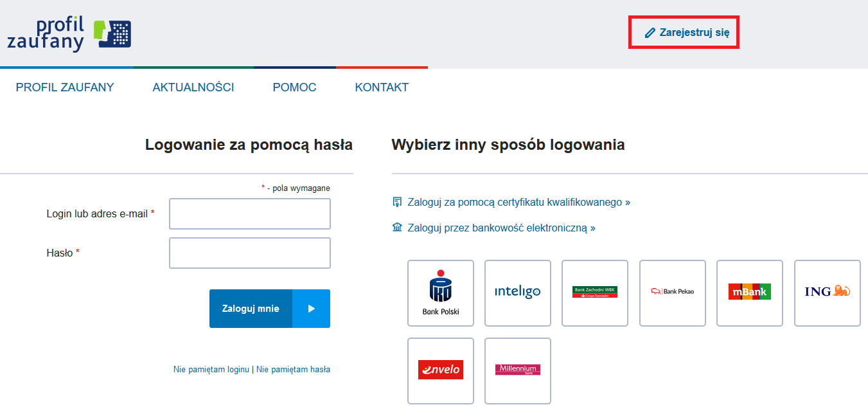Click the pola wymagane note
Viewport: 868px width, 416px height.
(x=296, y=188)
